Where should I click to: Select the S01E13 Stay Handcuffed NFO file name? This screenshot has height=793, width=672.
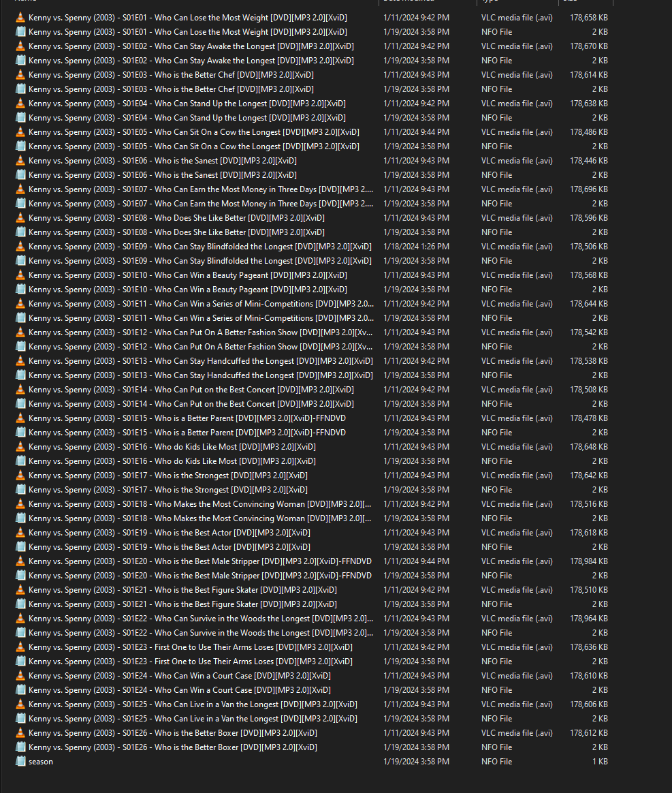click(x=201, y=375)
